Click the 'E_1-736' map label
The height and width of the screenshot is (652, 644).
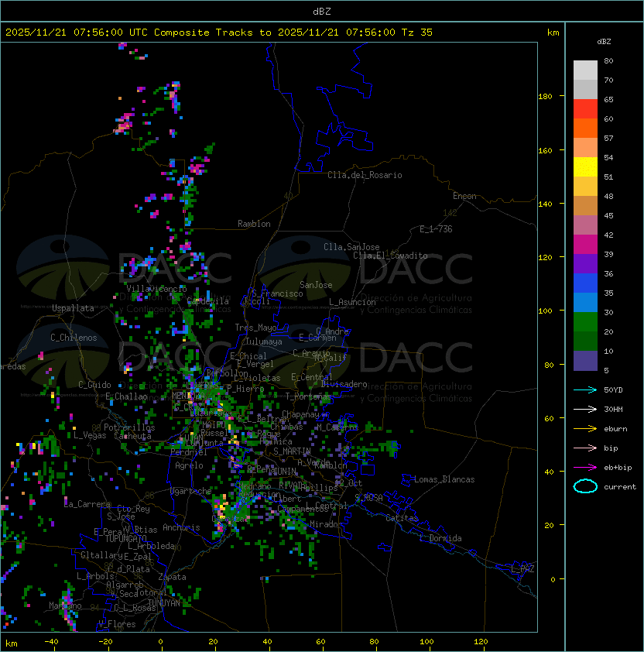(436, 229)
